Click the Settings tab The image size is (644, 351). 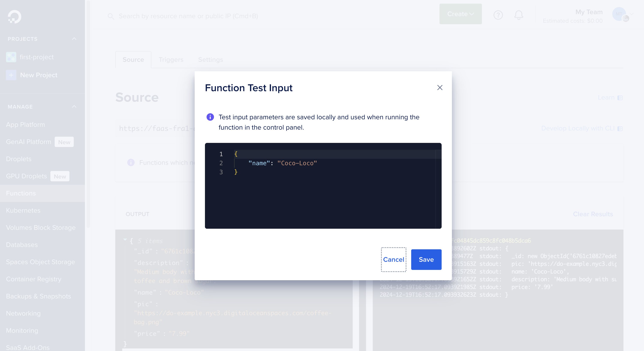pos(210,59)
